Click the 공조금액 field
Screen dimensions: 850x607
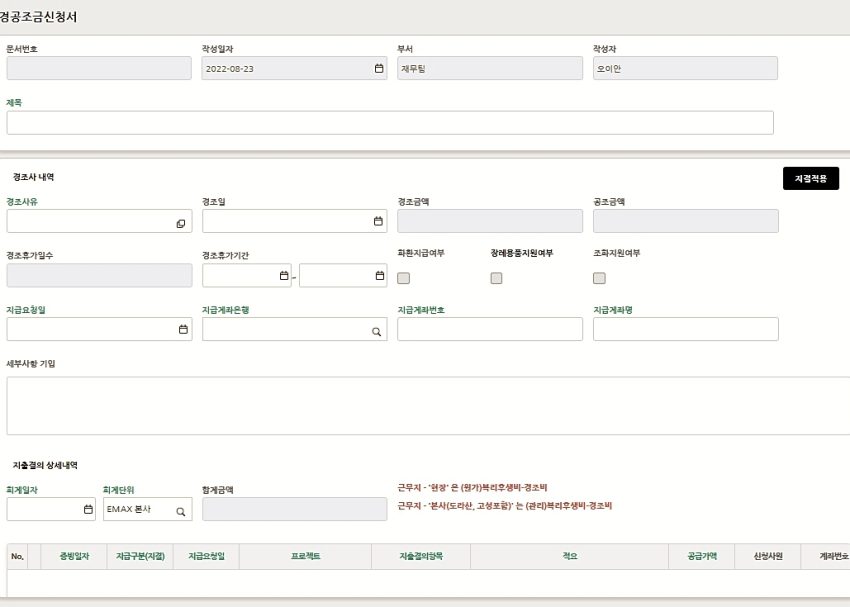(x=686, y=221)
